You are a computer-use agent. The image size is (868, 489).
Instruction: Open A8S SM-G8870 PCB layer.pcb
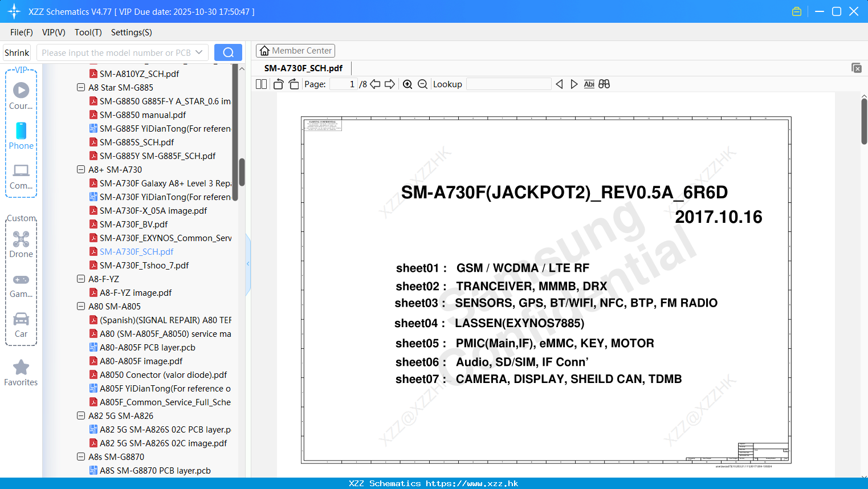point(155,471)
